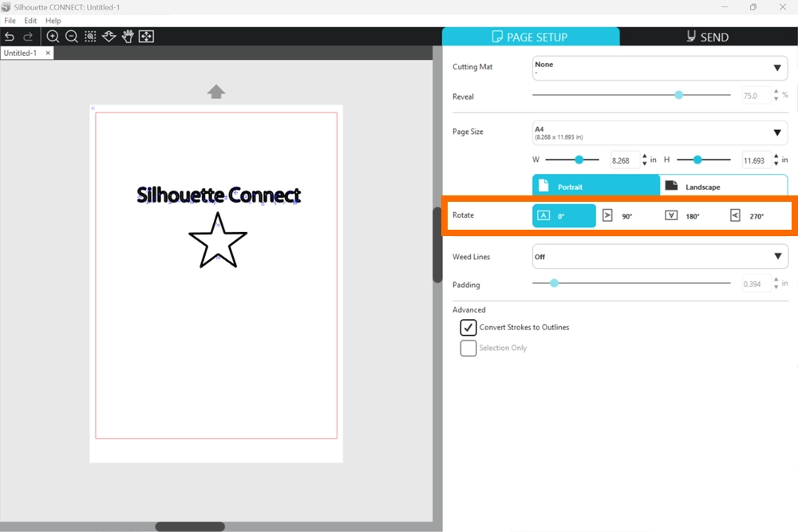
Task: Activate the Pan hand tool
Action: point(128,37)
